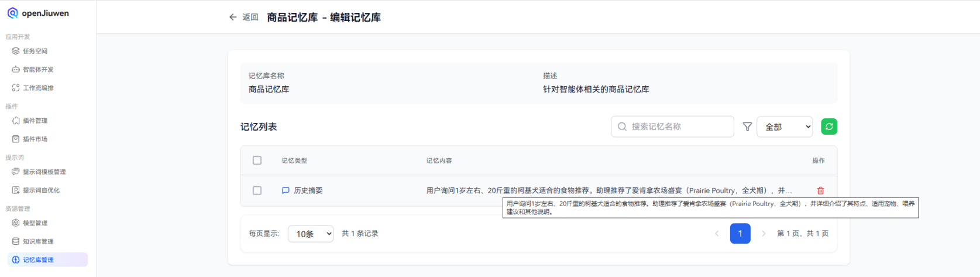This screenshot has height=277, width=980.
Task: Click the 提示词自优化 icon
Action: (x=16, y=190)
